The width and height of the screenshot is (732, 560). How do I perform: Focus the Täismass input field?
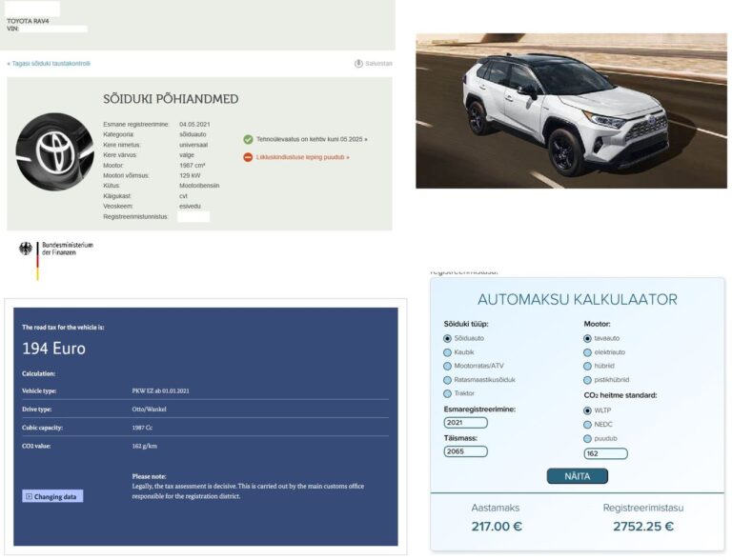tap(465, 451)
